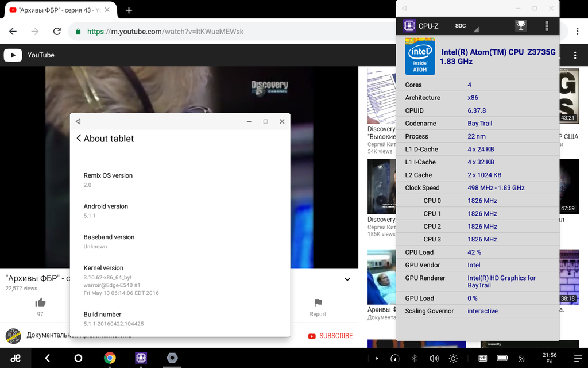Reload the YouTube page
Viewport: 588px width, 368px height.
(57, 32)
